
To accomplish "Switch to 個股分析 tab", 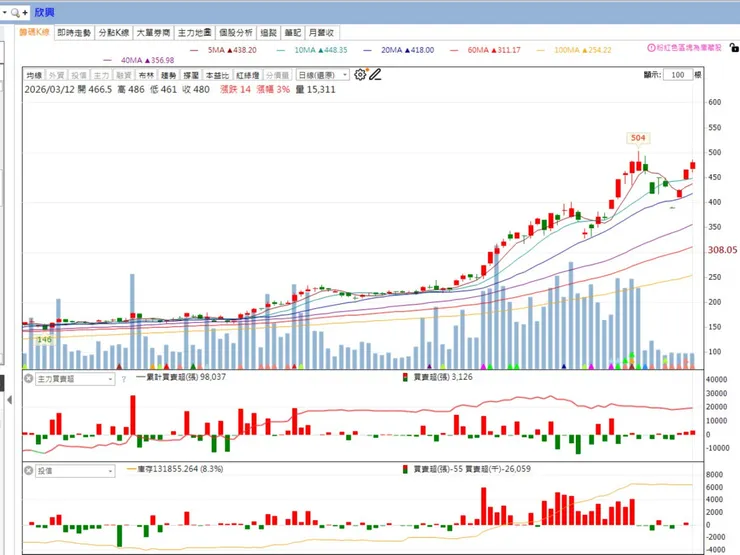I will pos(236,33).
